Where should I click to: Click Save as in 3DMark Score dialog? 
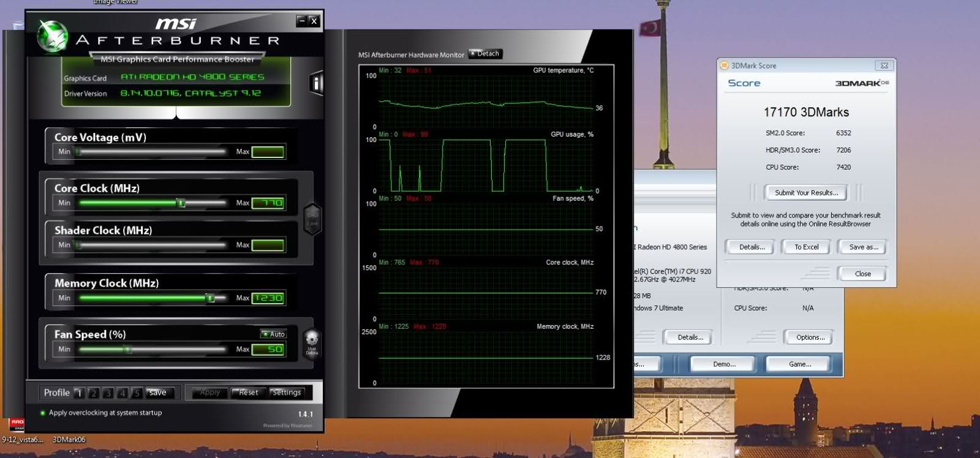tap(863, 247)
